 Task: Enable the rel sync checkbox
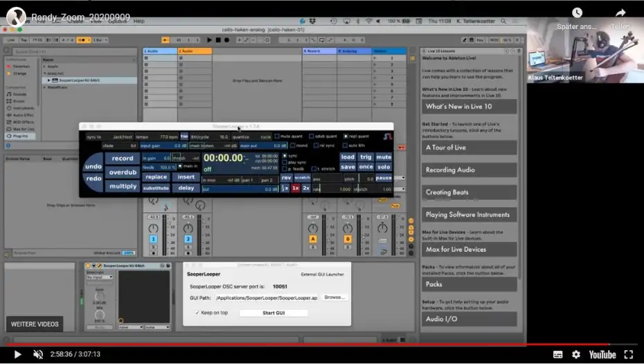[x=316, y=145]
